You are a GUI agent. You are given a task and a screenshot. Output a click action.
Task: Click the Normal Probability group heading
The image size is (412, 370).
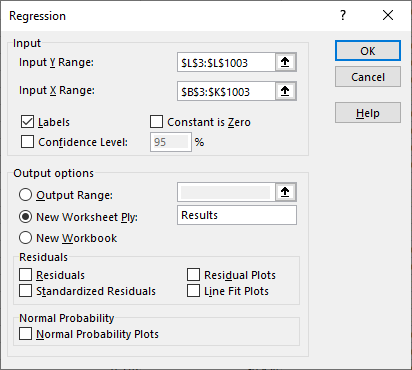coord(67,318)
